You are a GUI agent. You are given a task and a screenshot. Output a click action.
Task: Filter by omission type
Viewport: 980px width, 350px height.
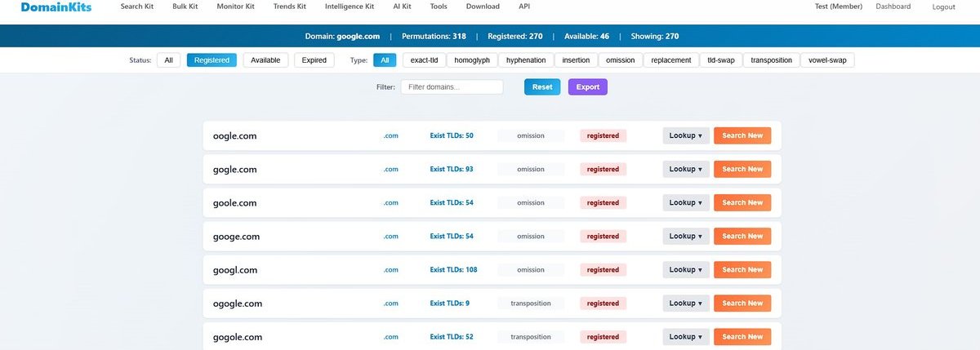point(620,60)
